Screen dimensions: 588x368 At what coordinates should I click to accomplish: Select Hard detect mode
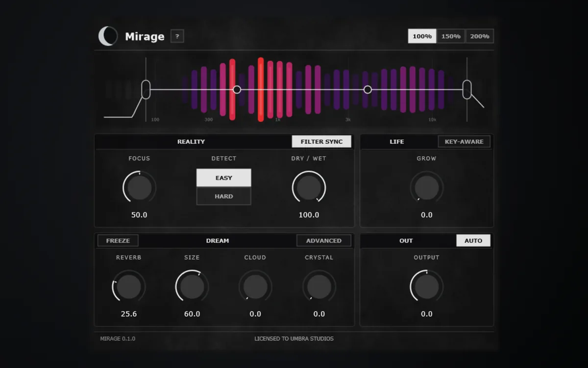click(224, 196)
